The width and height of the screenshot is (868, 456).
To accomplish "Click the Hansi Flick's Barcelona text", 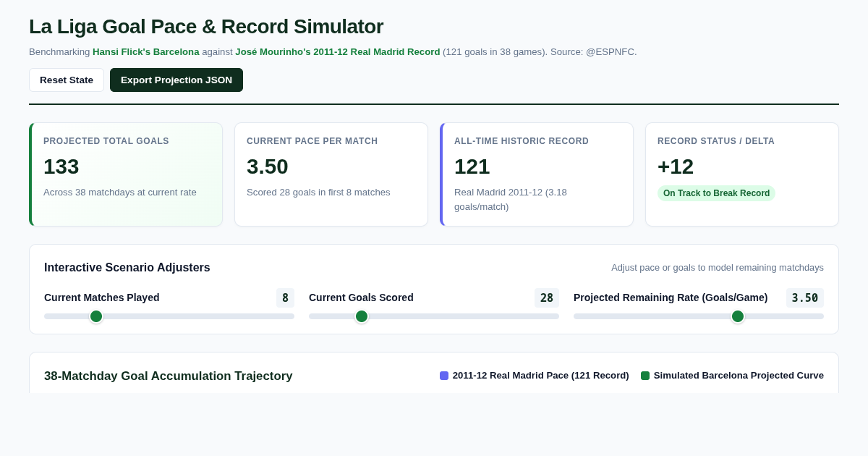I will (146, 52).
